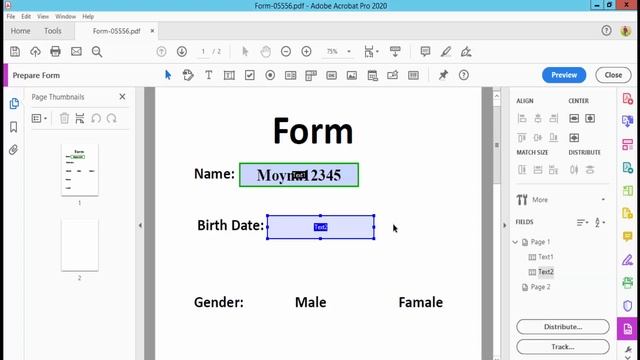Add an OK button field
The image size is (640, 360).
click(x=331, y=75)
